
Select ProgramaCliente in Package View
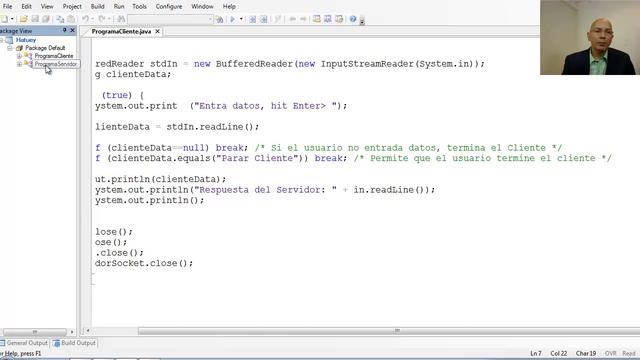pyautogui.click(x=54, y=56)
